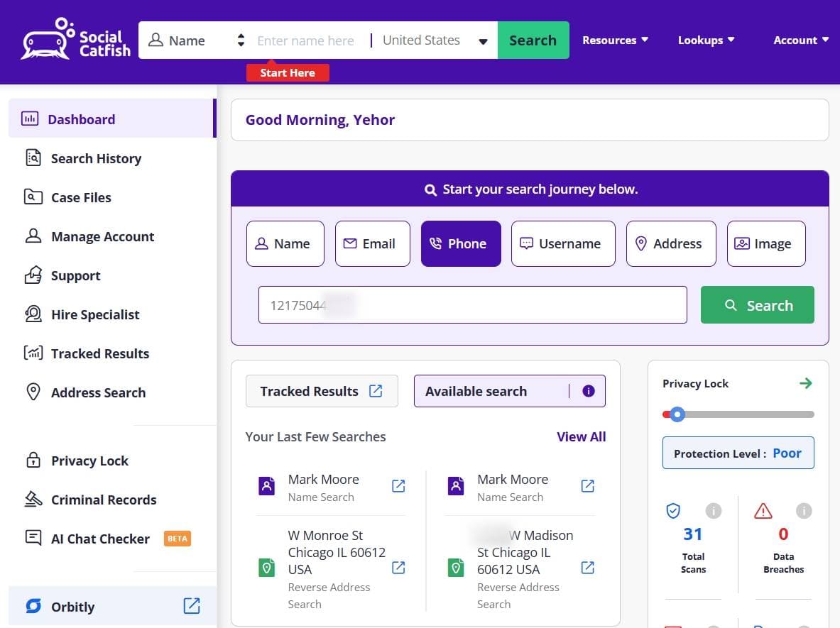Click the Data Breaches info icon
The width and height of the screenshot is (840, 628).
(x=804, y=511)
